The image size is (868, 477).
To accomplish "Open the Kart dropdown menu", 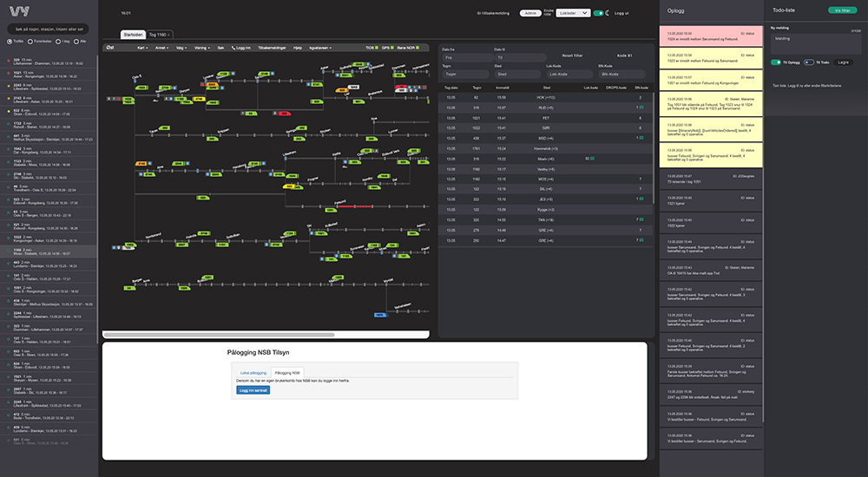I will (x=143, y=49).
